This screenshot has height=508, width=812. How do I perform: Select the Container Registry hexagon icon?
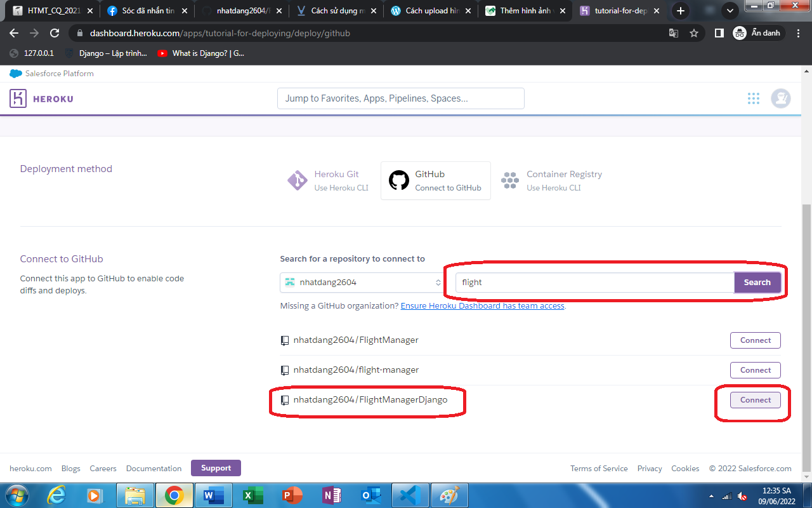510,180
